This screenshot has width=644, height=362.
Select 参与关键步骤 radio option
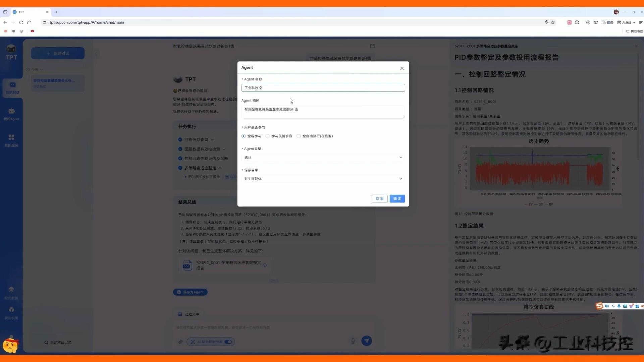click(268, 136)
